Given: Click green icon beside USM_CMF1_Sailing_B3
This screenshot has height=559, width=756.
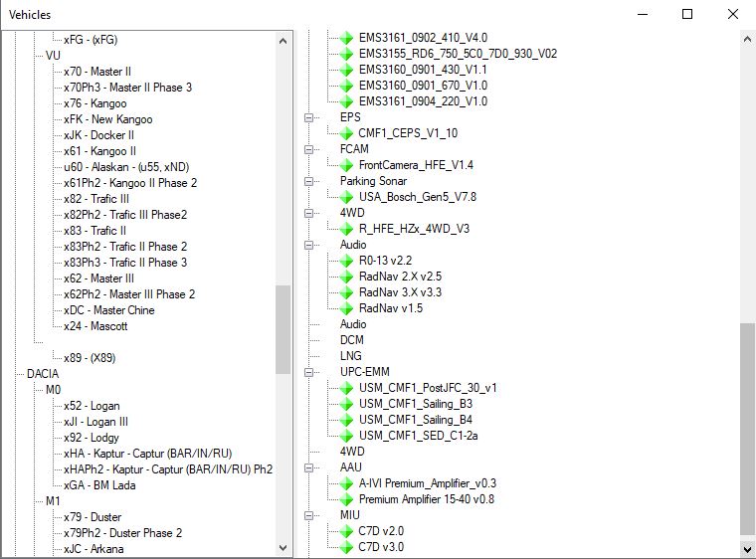Looking at the screenshot, I should pyautogui.click(x=346, y=404).
